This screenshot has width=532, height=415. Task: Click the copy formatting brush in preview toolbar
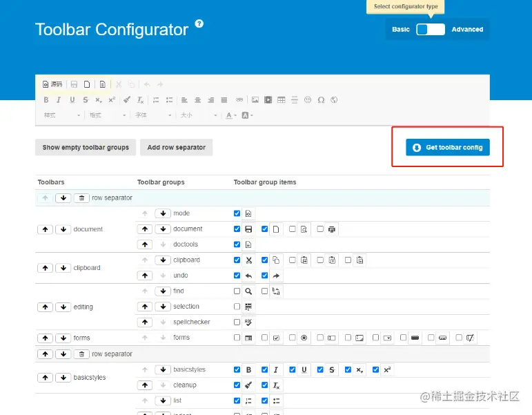127,100
